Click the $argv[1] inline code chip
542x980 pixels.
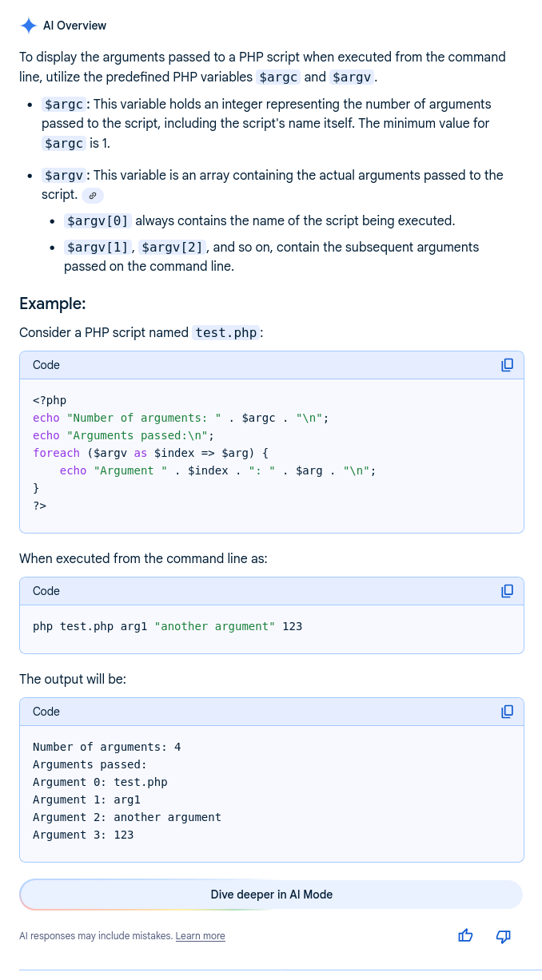point(98,247)
